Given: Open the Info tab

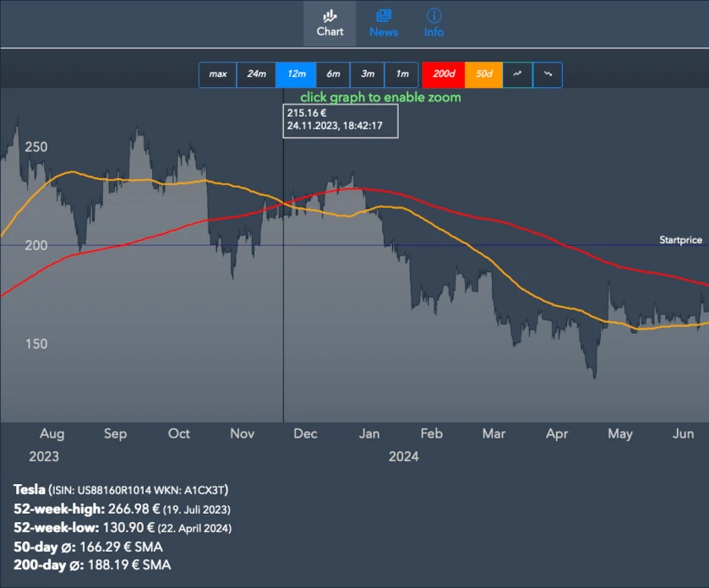Looking at the screenshot, I should click(434, 24).
